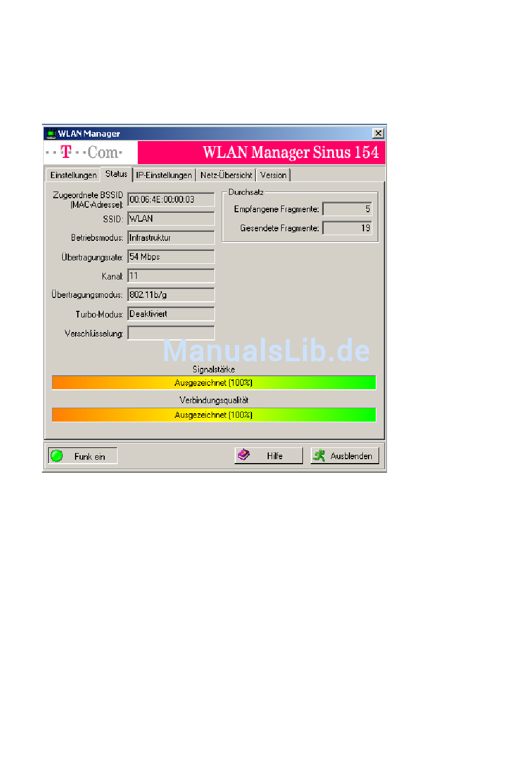Screen dimensions: 532x761
Task: Close the WLAN Manager window
Action: click(379, 133)
